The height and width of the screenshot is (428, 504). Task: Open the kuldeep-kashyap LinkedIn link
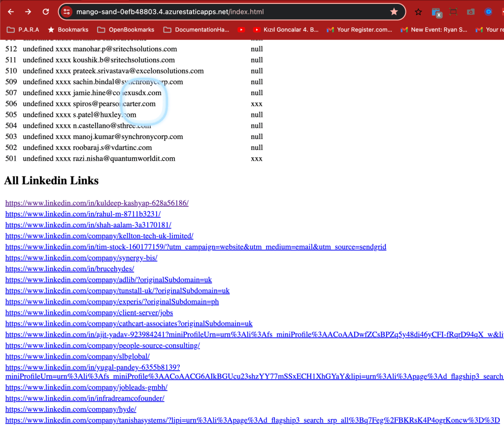(97, 203)
